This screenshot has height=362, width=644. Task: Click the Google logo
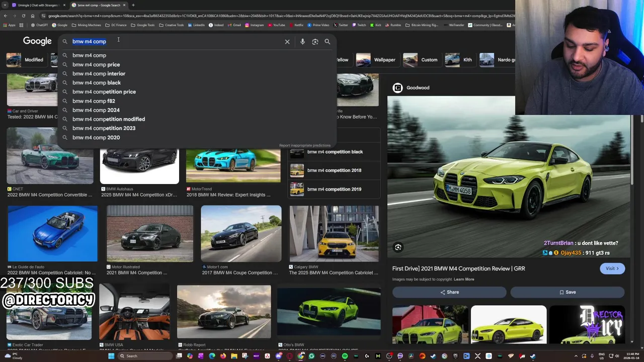click(37, 41)
